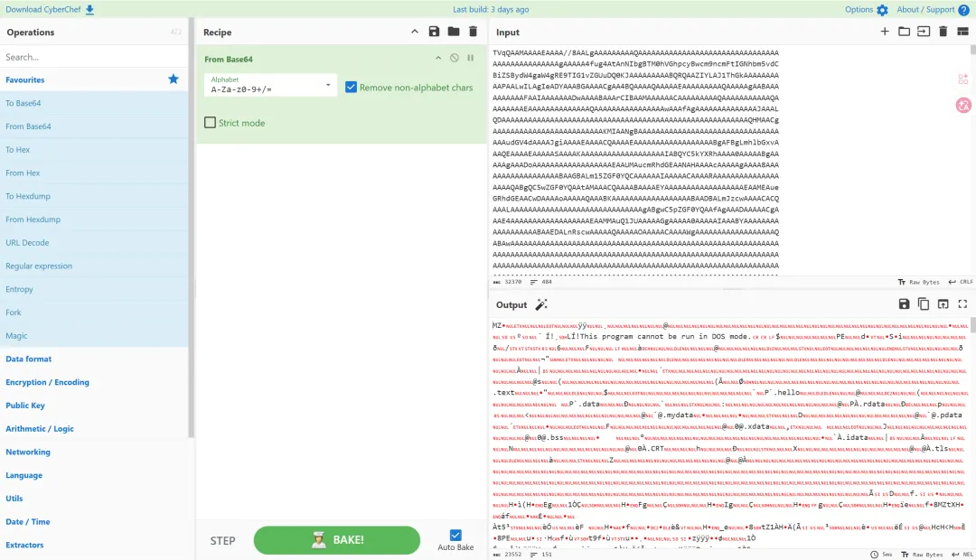Image resolution: width=976 pixels, height=560 pixels.
Task: Open the Download CyberChef link
Action: (x=50, y=9)
